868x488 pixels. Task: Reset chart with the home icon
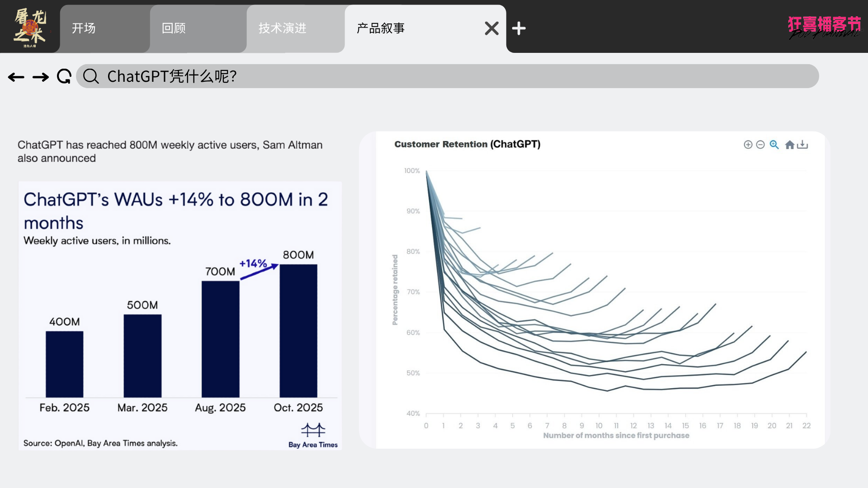pyautogui.click(x=789, y=145)
